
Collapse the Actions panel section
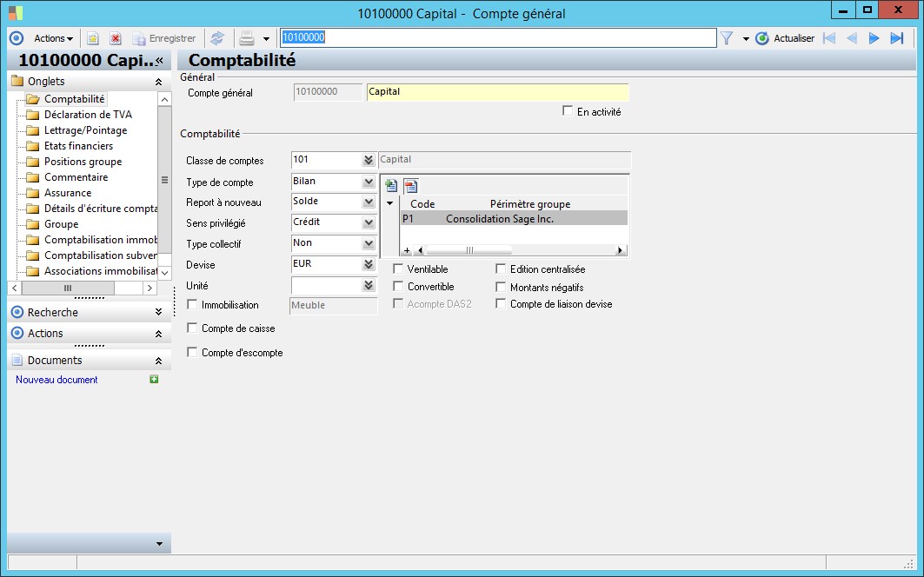158,334
